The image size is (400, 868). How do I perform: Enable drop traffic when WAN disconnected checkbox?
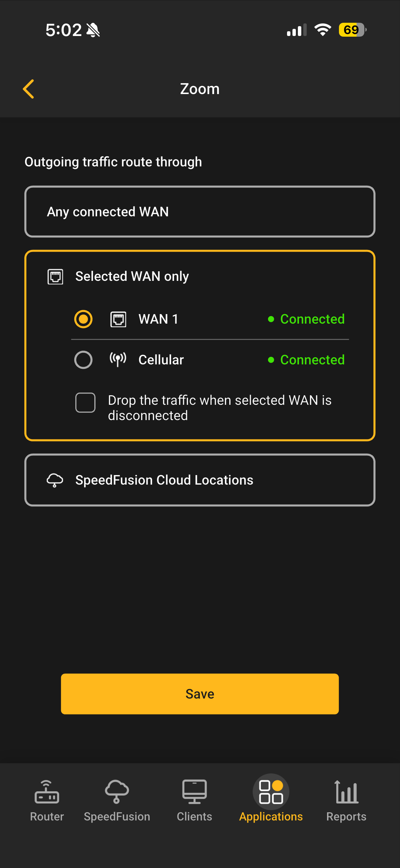coord(85,402)
